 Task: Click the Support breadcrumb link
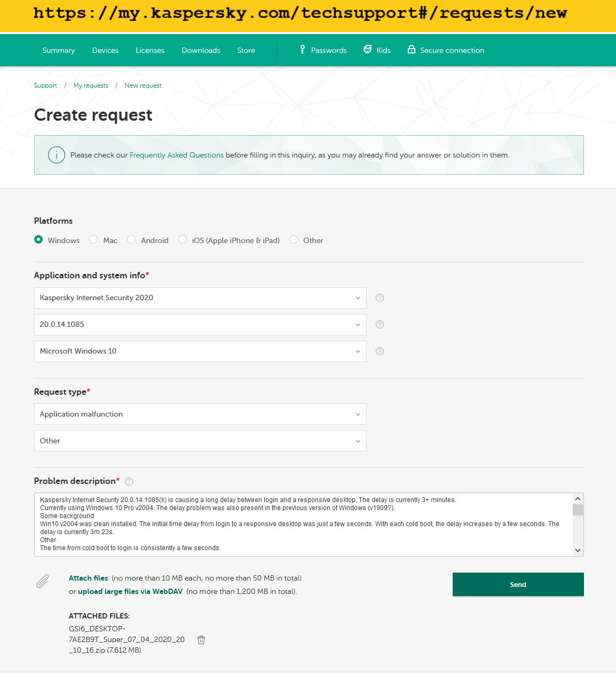45,85
